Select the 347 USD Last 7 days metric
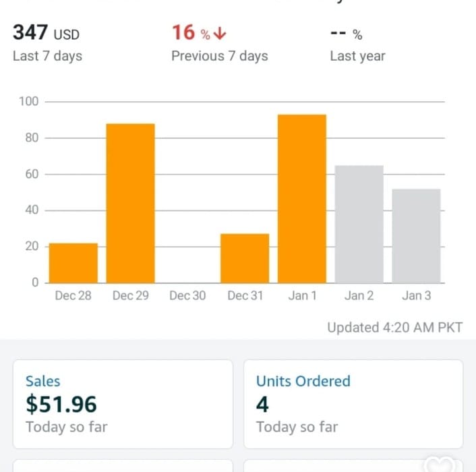This screenshot has height=472, width=476. point(47,43)
